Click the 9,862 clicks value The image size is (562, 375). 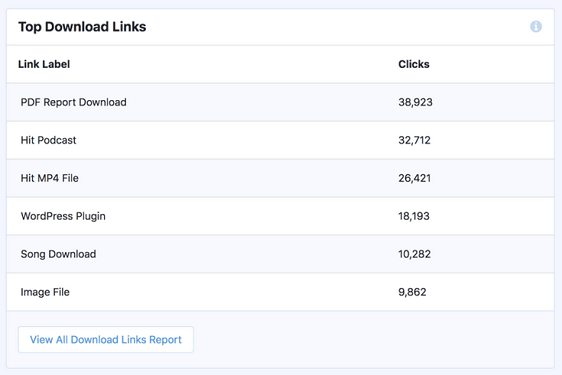coord(413,292)
